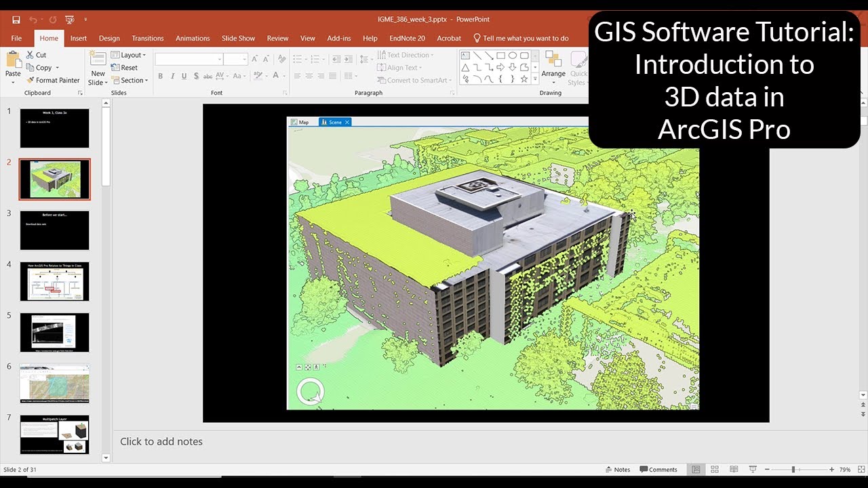Insert a New Slide
Image resolution: width=868 pixels, height=488 pixels.
coord(98,68)
